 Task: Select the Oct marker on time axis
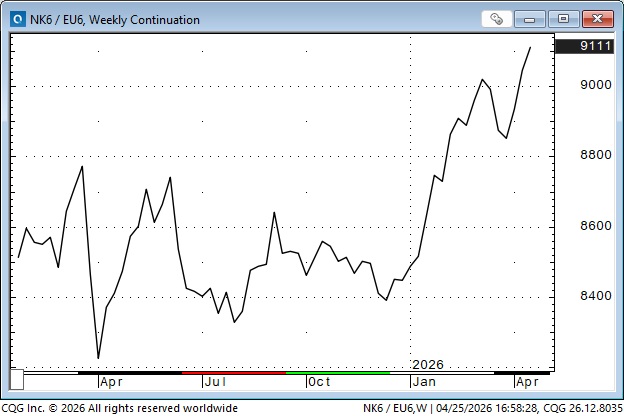319,381
